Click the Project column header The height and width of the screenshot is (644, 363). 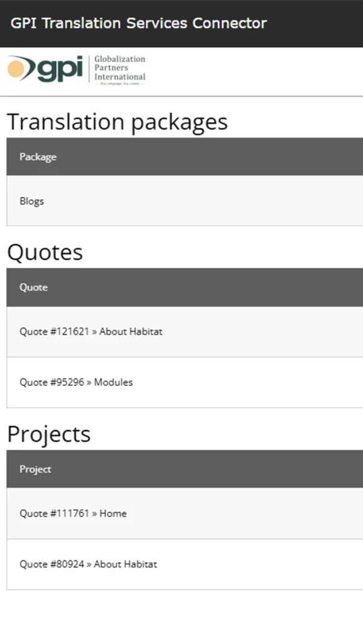pos(35,469)
